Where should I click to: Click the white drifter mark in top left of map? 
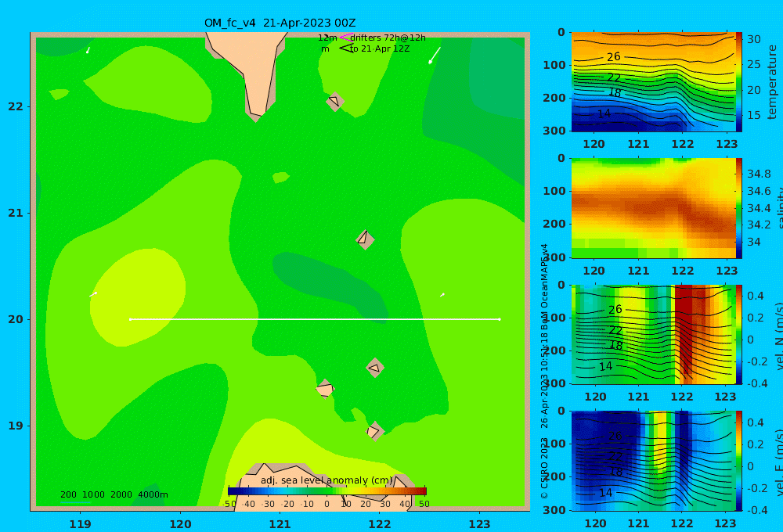88,50
